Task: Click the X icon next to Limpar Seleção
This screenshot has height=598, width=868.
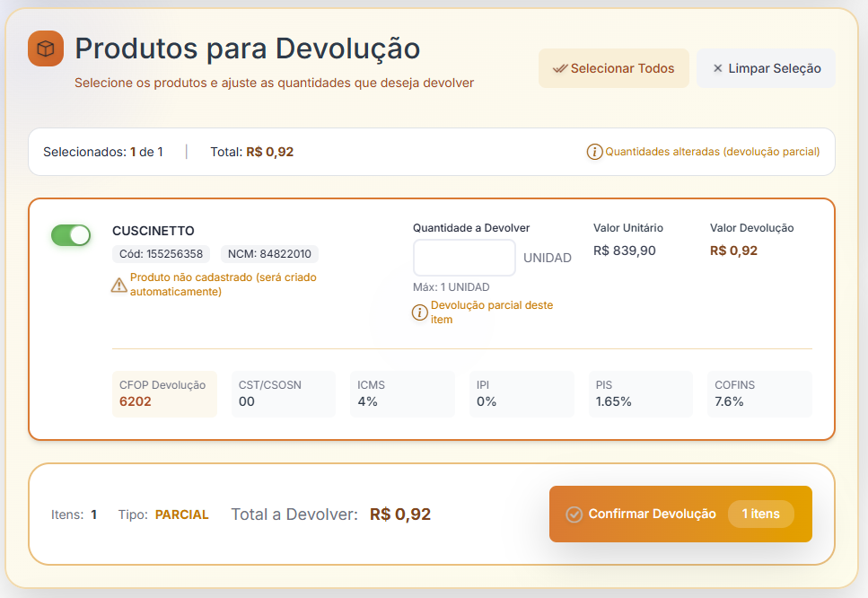Action: tap(717, 68)
